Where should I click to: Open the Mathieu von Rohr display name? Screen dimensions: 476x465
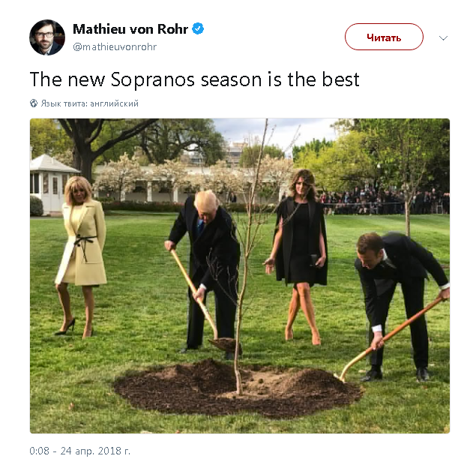pos(130,29)
